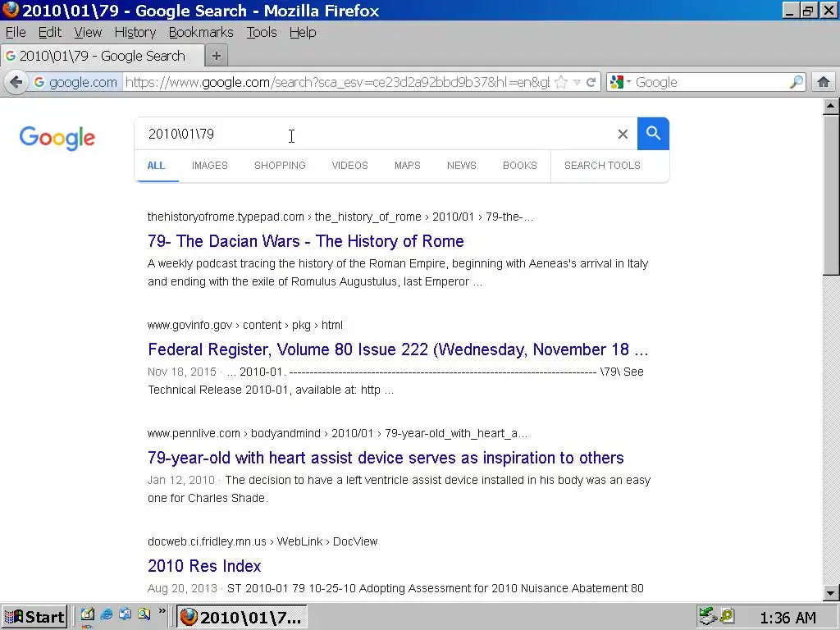The width and height of the screenshot is (840, 630).
Task: Click the www.govinfo.gov breadcrumb text
Action: (189, 325)
